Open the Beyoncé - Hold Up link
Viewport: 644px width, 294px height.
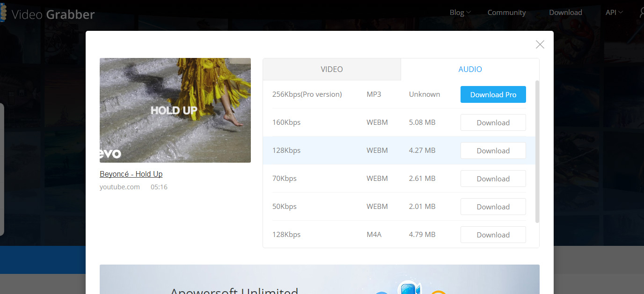point(131,174)
